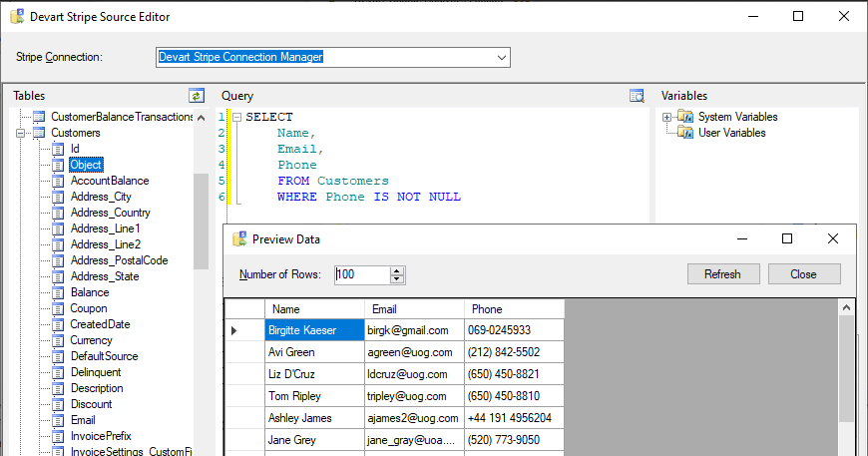Click WHERE Phone IS NOT NULL line
The width and height of the screenshot is (868, 456).
(369, 197)
